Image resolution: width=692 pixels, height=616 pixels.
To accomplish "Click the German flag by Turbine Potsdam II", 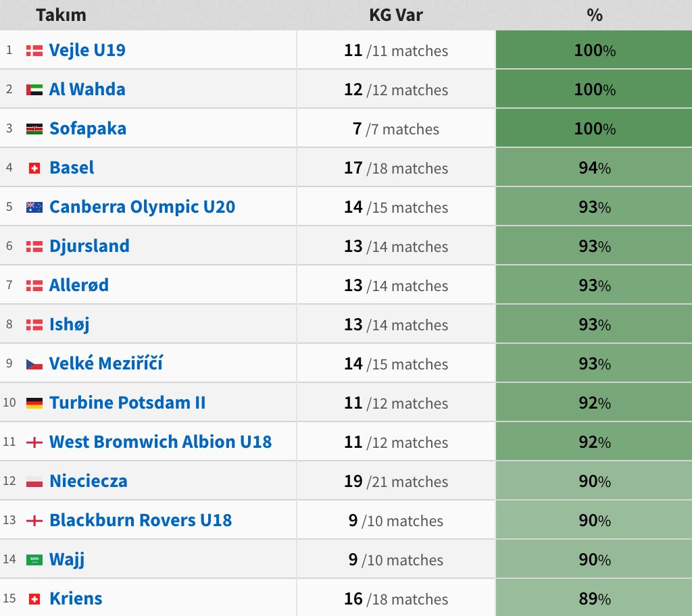I will (x=34, y=403).
